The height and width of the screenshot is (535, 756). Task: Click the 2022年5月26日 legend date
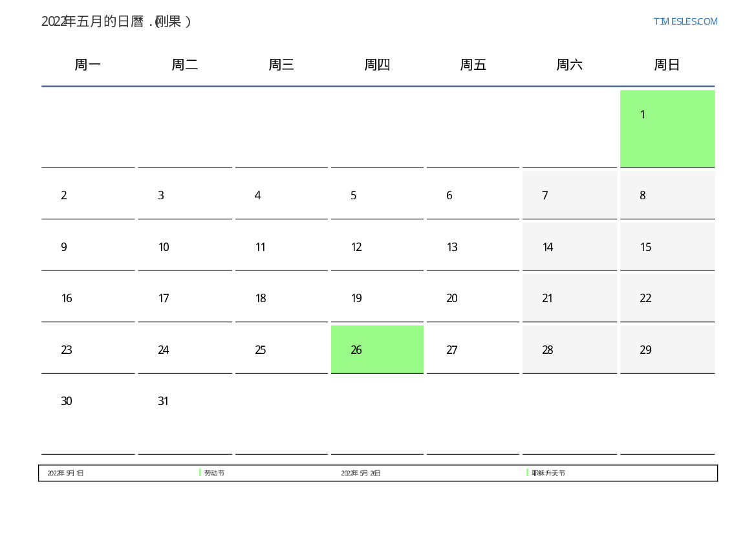360,474
